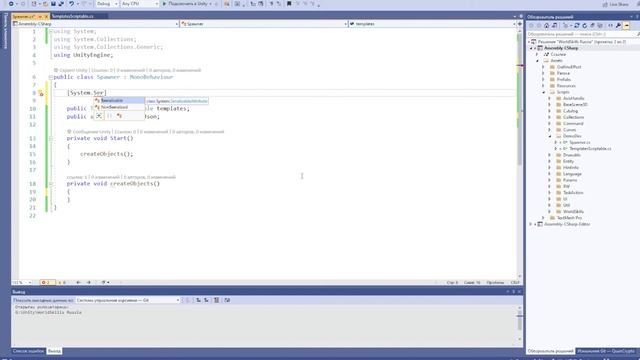Click the Save file icon in toolbar
Screen dimensions: 640x360
[53, 4]
